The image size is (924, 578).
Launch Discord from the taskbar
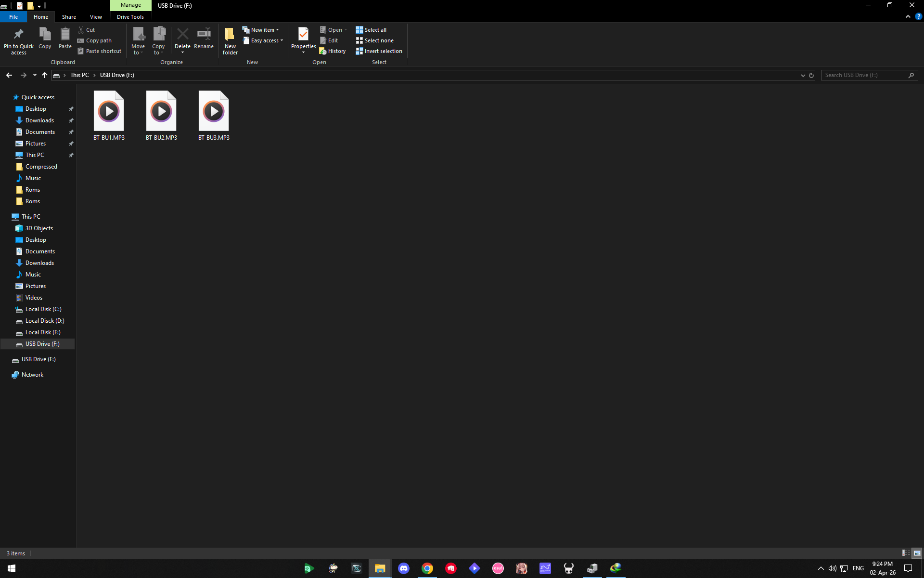point(403,568)
